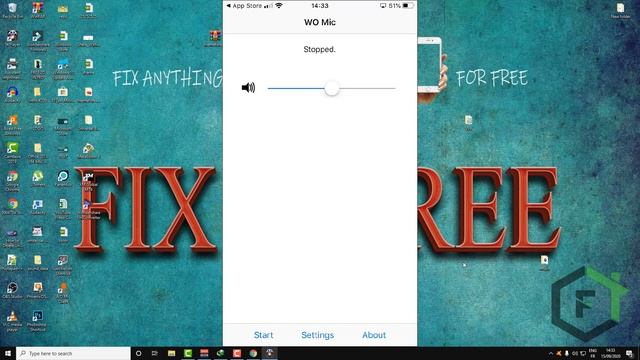Click the Type here to search box

(x=73, y=353)
